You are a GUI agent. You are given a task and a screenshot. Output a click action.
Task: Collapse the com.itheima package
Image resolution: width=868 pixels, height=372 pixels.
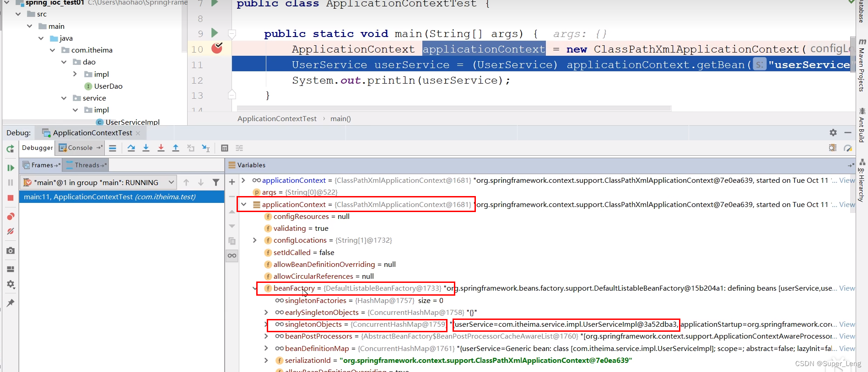(x=53, y=50)
